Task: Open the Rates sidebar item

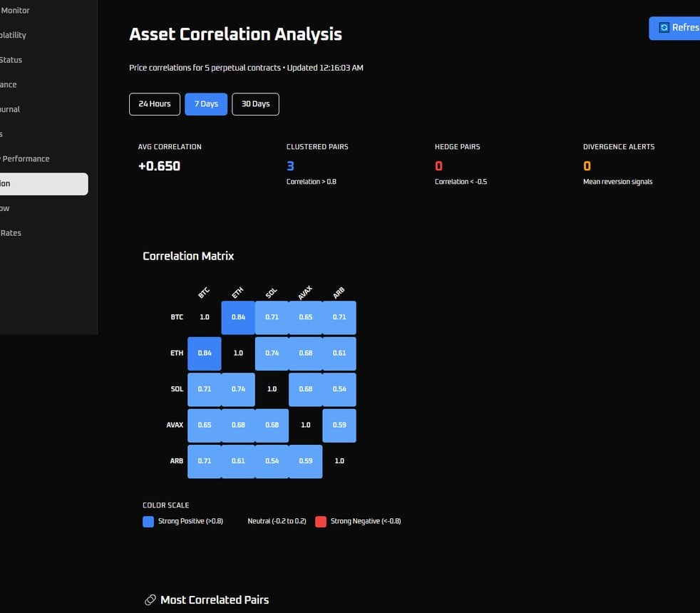Action: (11, 233)
